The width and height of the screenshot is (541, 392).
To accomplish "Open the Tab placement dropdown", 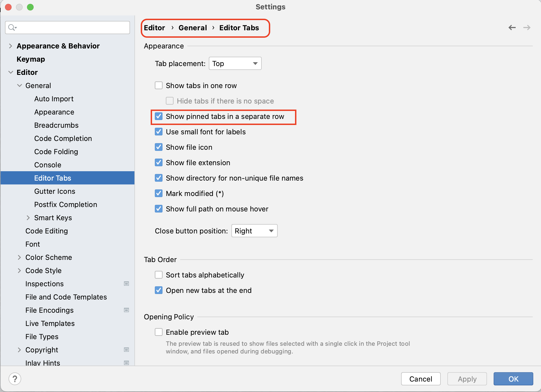I will click(235, 64).
